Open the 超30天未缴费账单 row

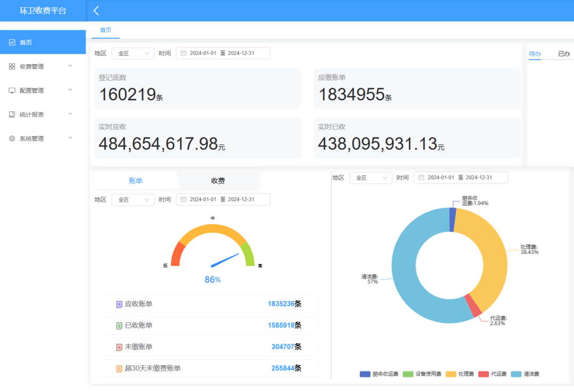[208, 368]
